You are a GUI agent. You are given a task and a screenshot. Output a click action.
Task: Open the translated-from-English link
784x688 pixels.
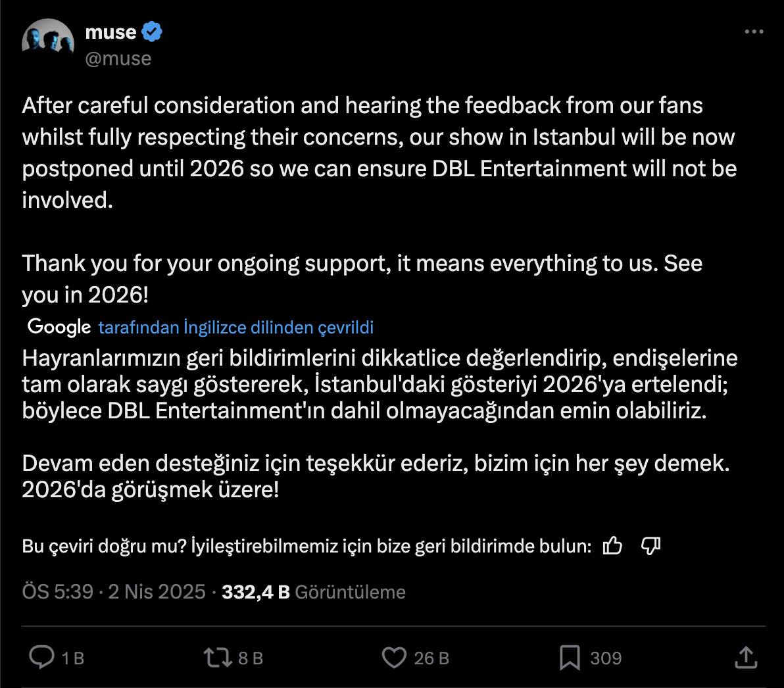coord(236,327)
